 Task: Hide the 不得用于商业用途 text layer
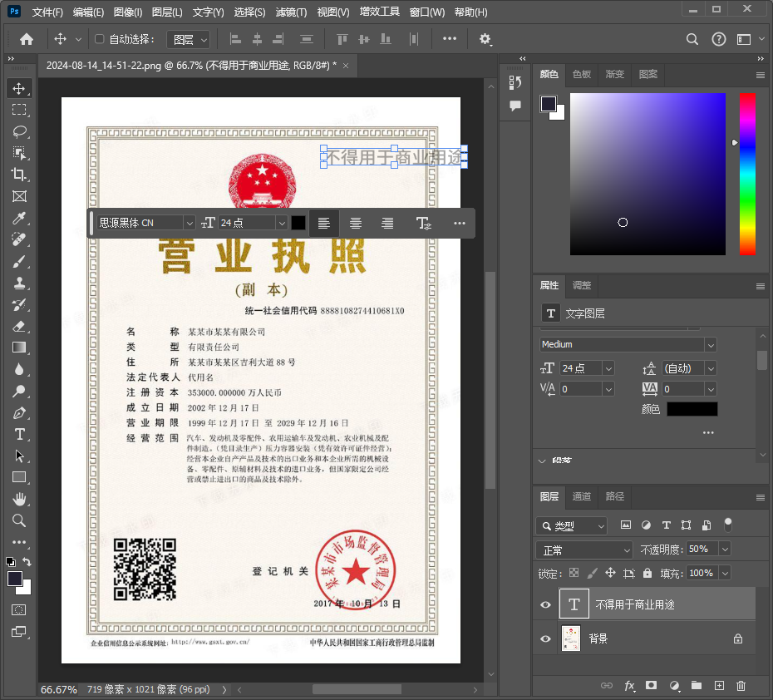(545, 604)
